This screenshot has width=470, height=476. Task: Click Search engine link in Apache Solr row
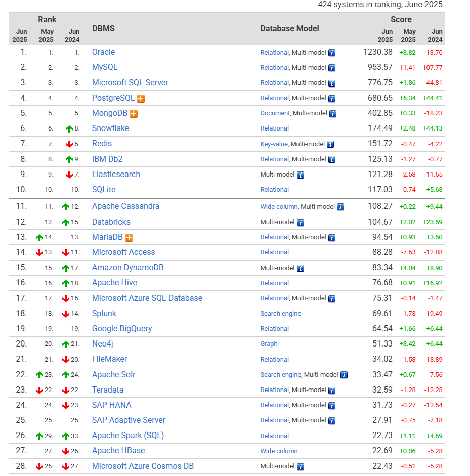pos(281,375)
